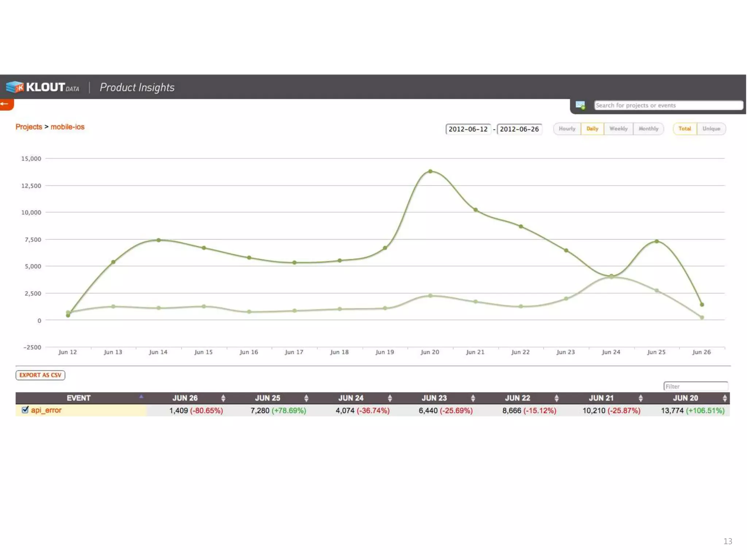Click the Jun 20 peak data point

point(430,171)
